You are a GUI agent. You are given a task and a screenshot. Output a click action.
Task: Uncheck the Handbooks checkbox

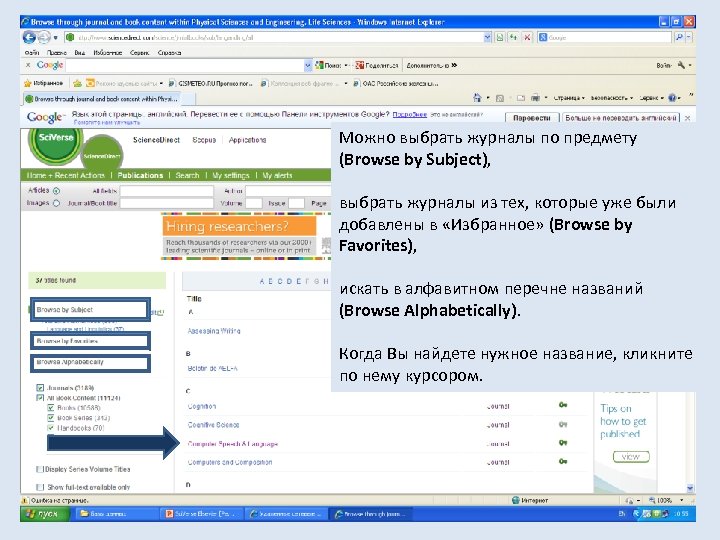(x=51, y=428)
